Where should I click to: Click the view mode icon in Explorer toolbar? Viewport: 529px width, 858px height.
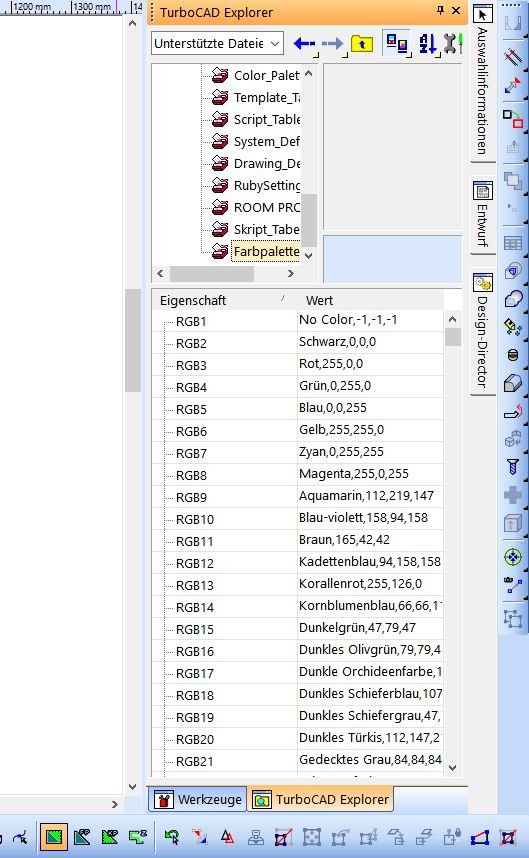[397, 43]
